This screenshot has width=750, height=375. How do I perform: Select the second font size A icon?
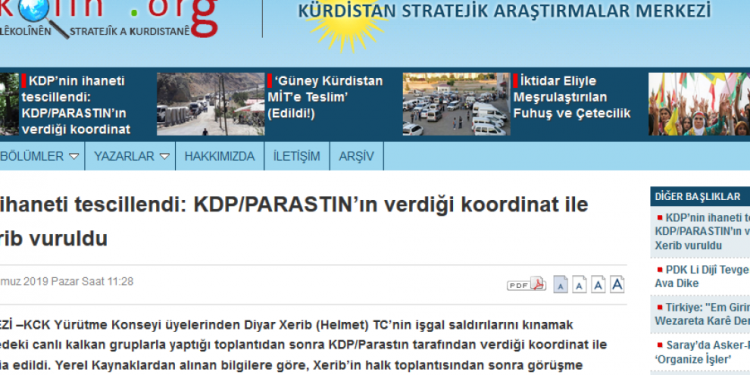point(579,285)
